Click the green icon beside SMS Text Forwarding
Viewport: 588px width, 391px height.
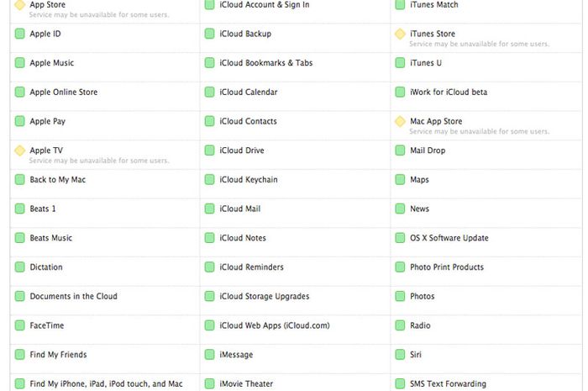click(400, 384)
